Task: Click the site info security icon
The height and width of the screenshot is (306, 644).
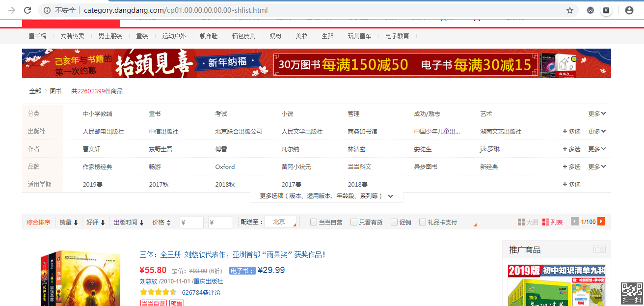Action: [47, 10]
